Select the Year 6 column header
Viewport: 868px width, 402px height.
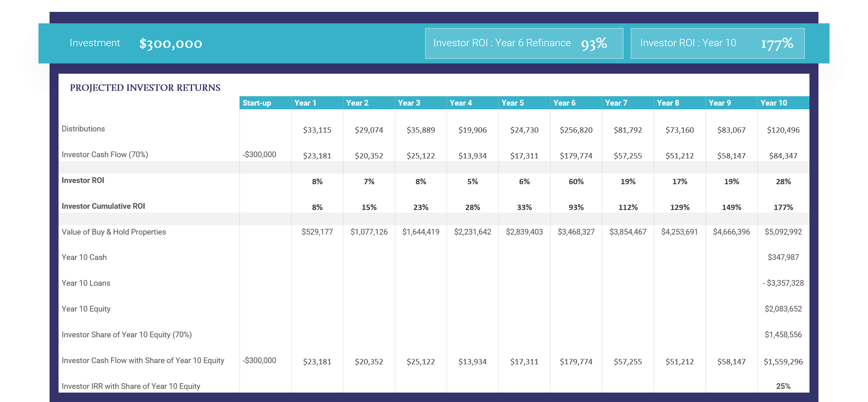(576, 103)
